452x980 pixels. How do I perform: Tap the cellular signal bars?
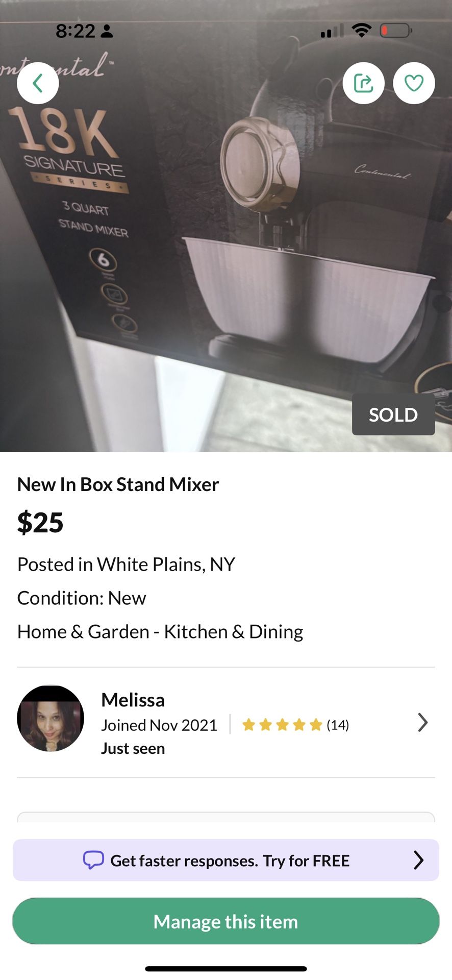(x=332, y=32)
